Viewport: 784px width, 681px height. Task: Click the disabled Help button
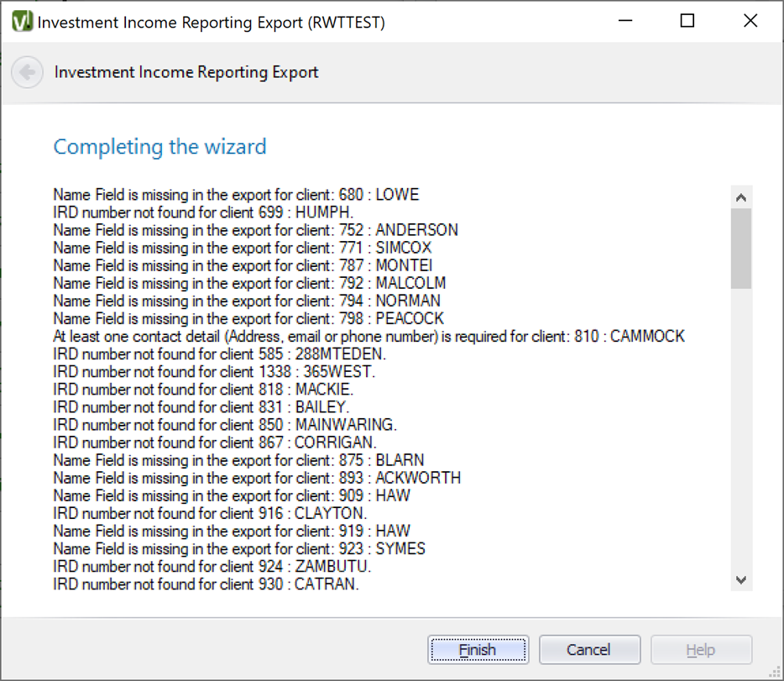(701, 649)
